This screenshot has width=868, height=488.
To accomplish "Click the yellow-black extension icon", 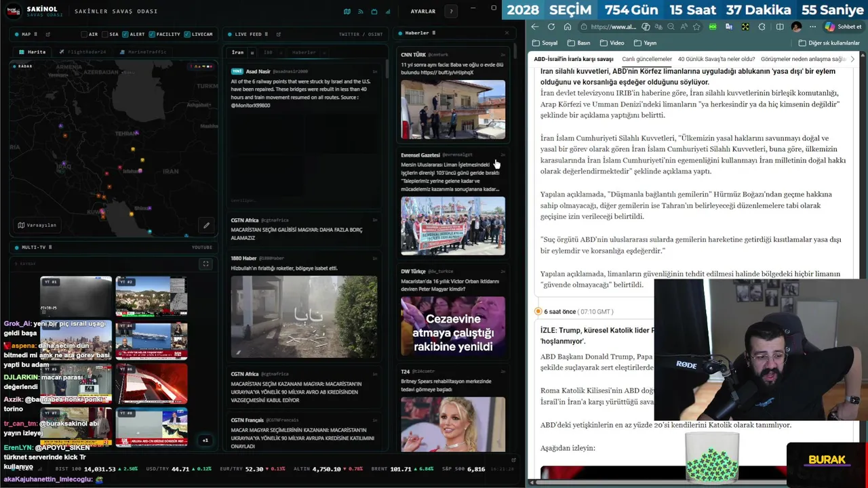I will [745, 26].
